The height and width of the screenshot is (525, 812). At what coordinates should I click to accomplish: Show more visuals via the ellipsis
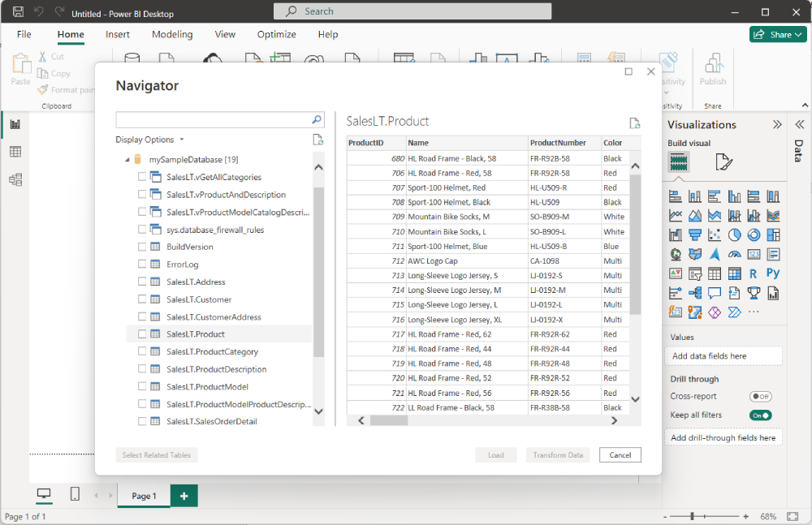click(754, 312)
